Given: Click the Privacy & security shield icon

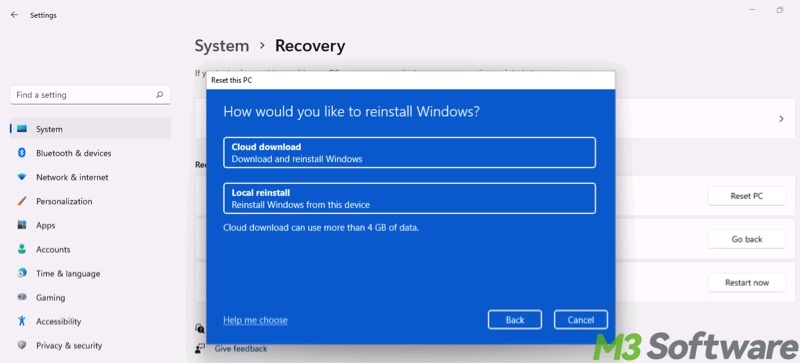Looking at the screenshot, I should pos(21,345).
